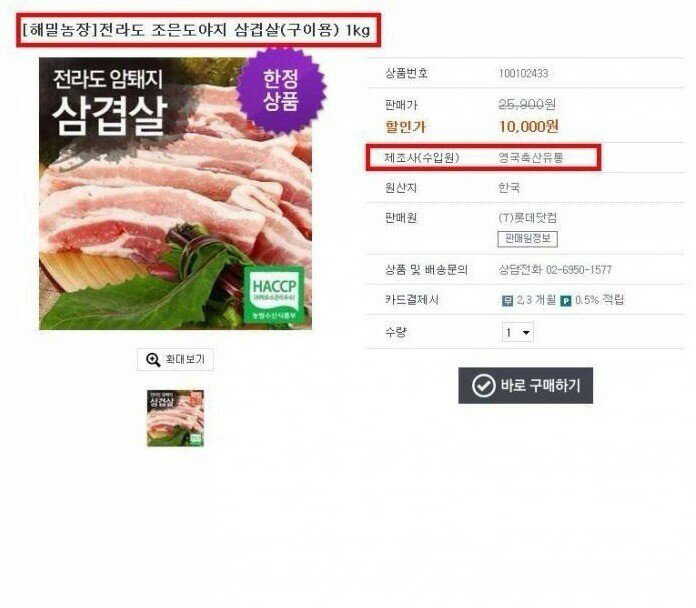Click the 0.5% 적립 points text
This screenshot has width=696, height=608.
(x=600, y=300)
